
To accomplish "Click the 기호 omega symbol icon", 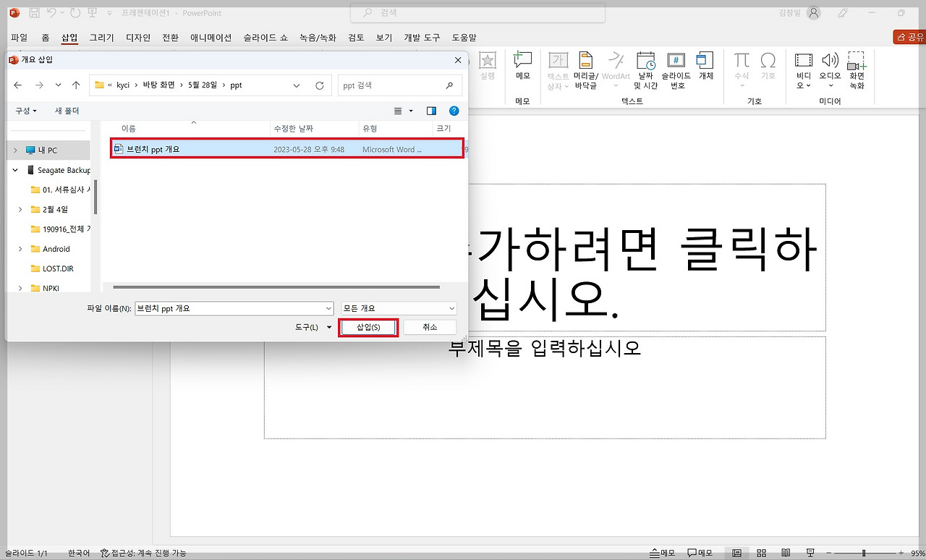I will click(x=768, y=66).
